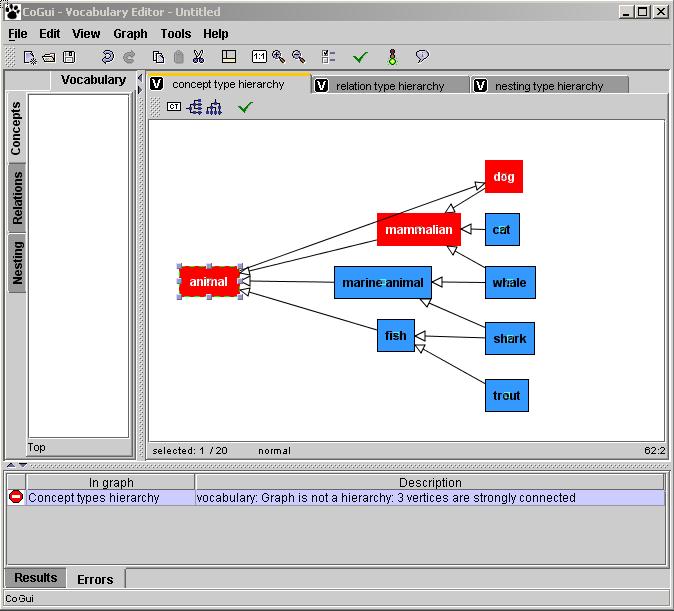Select the trout concept node
Screen dimensions: 674x611
click(x=507, y=396)
